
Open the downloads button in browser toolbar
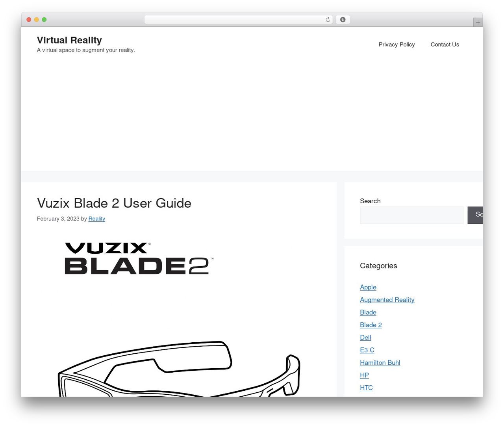(x=343, y=20)
